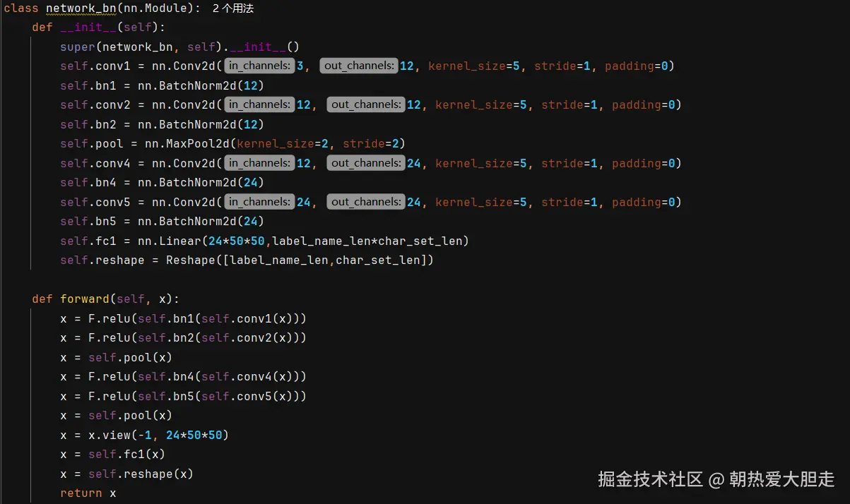Click nn.MaxPool2d in the self.pool assignment
The image size is (850, 504).
point(187,144)
